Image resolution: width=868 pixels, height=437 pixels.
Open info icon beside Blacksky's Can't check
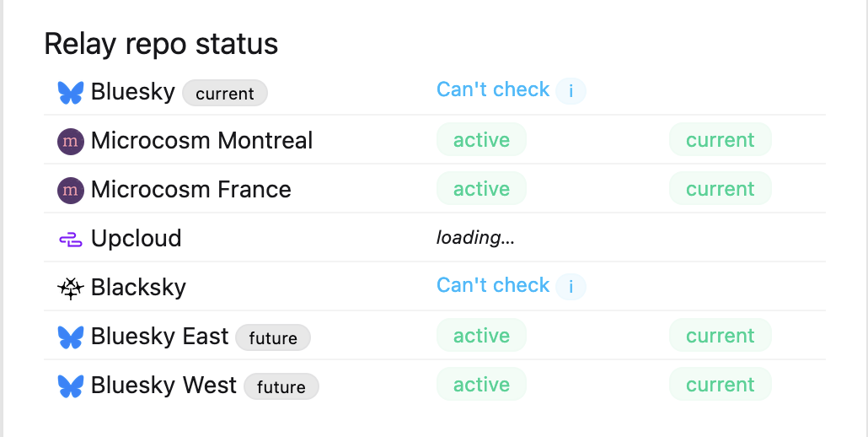[x=571, y=287]
